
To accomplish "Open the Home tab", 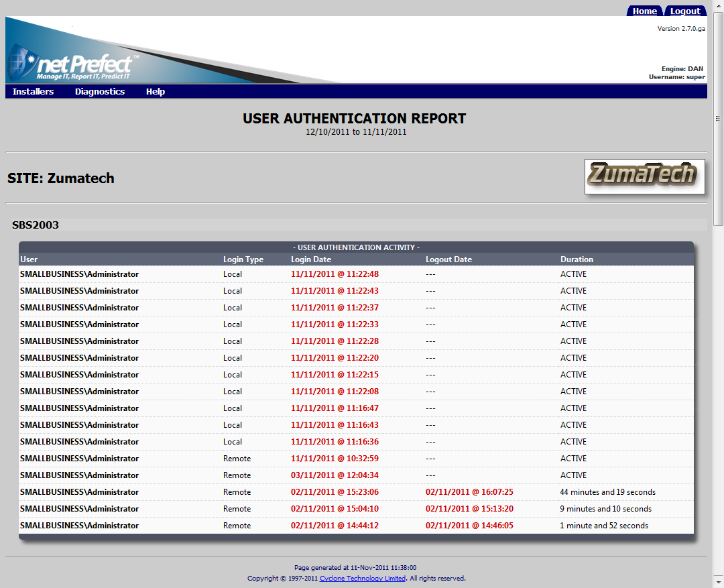I will [644, 11].
